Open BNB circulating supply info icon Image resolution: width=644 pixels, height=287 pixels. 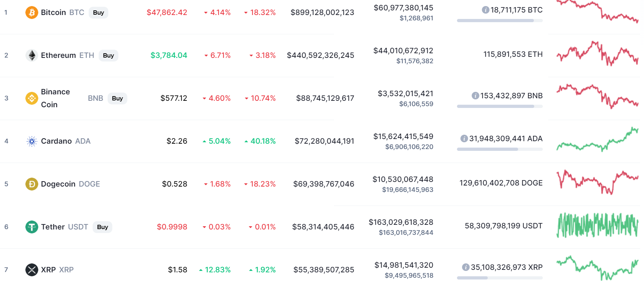point(475,96)
